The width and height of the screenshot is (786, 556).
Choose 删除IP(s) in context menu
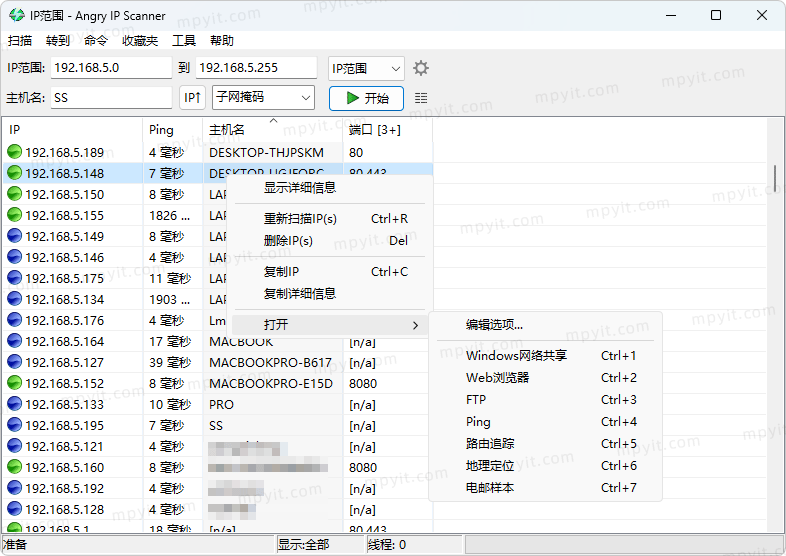click(x=330, y=241)
